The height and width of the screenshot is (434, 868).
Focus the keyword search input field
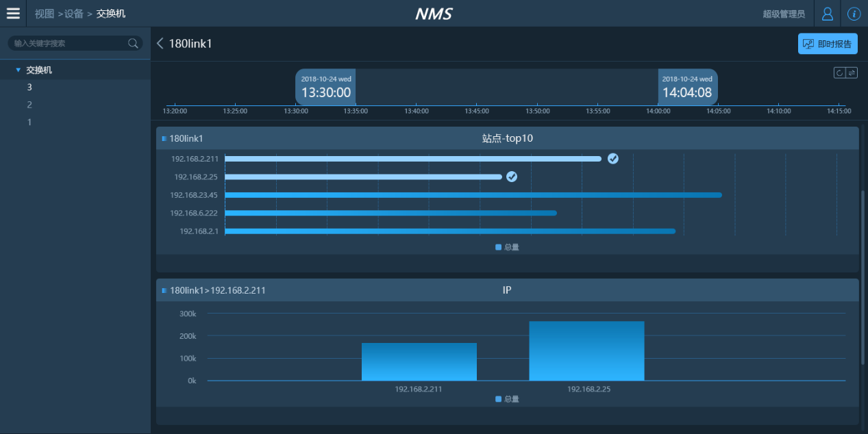click(x=69, y=43)
